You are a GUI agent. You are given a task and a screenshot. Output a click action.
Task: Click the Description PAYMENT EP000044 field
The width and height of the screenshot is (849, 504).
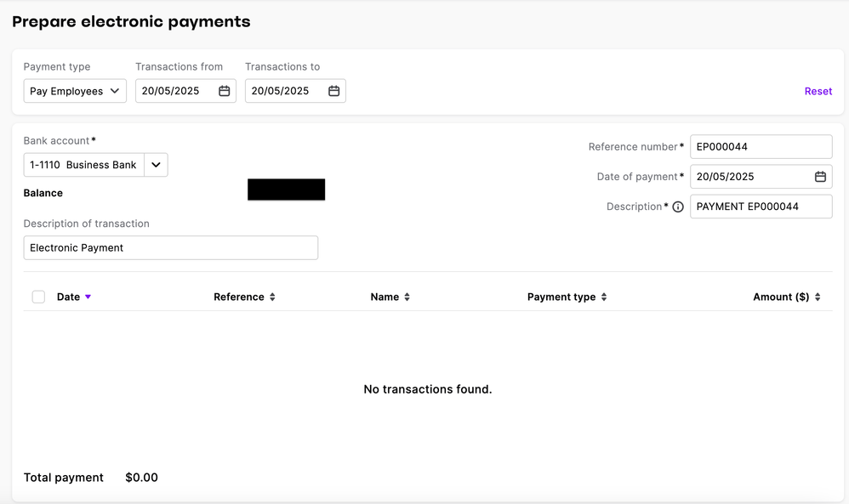761,207
